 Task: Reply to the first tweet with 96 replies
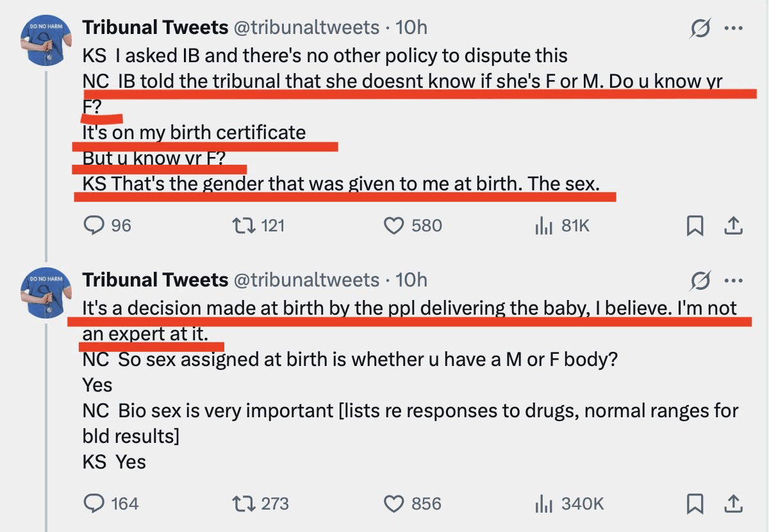(x=95, y=226)
